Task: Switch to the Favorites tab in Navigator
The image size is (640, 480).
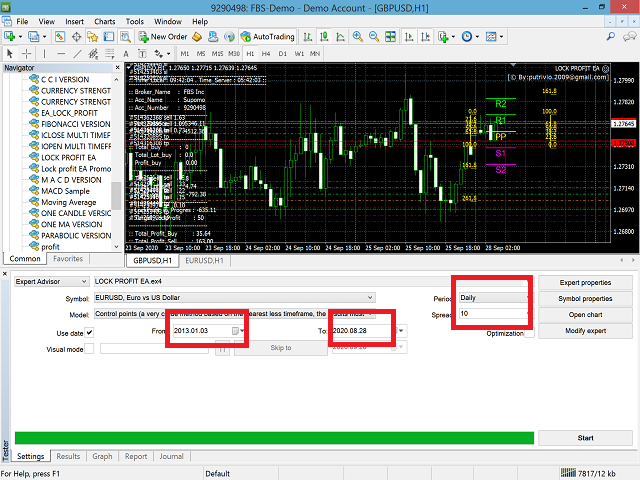Action: point(68,259)
